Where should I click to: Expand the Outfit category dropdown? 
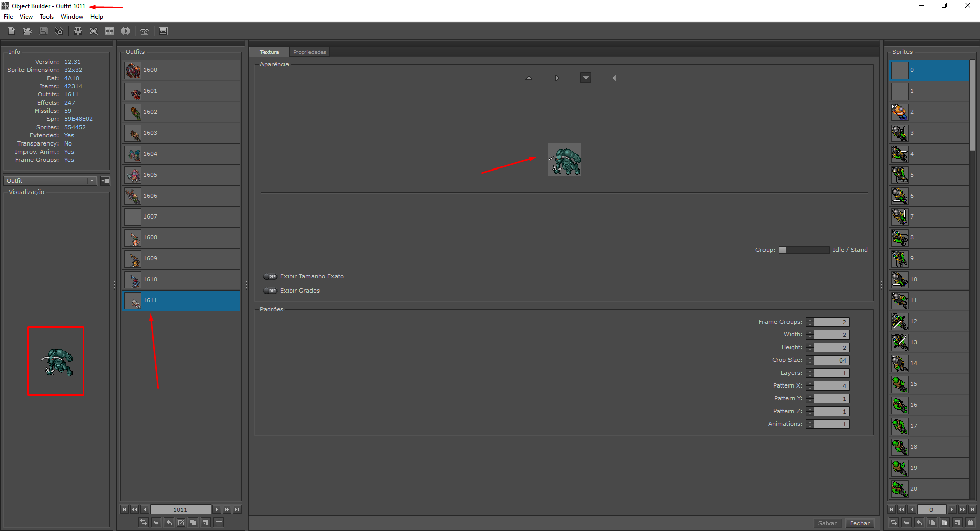[x=50, y=181]
